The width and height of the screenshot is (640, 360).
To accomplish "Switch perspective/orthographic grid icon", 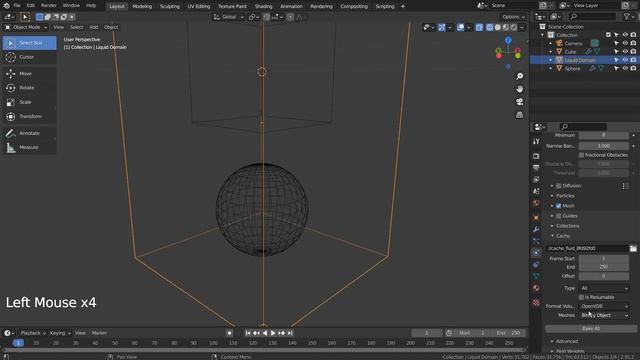I will point(519,115).
